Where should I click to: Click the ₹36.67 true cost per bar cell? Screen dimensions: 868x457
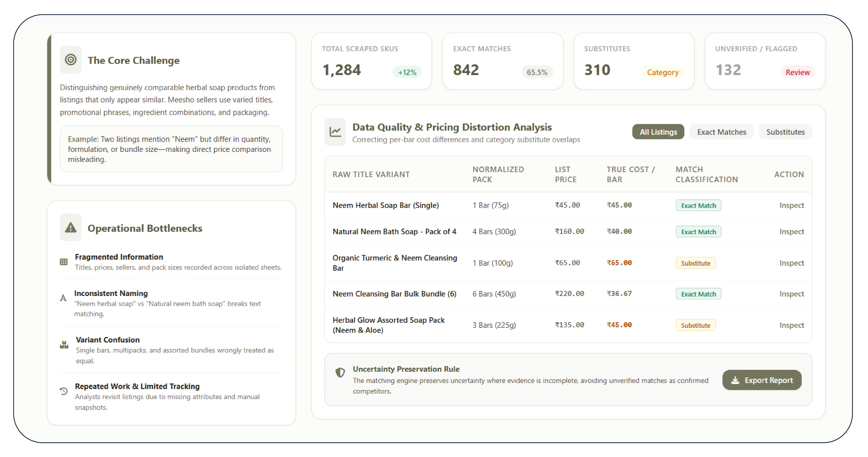tap(619, 294)
